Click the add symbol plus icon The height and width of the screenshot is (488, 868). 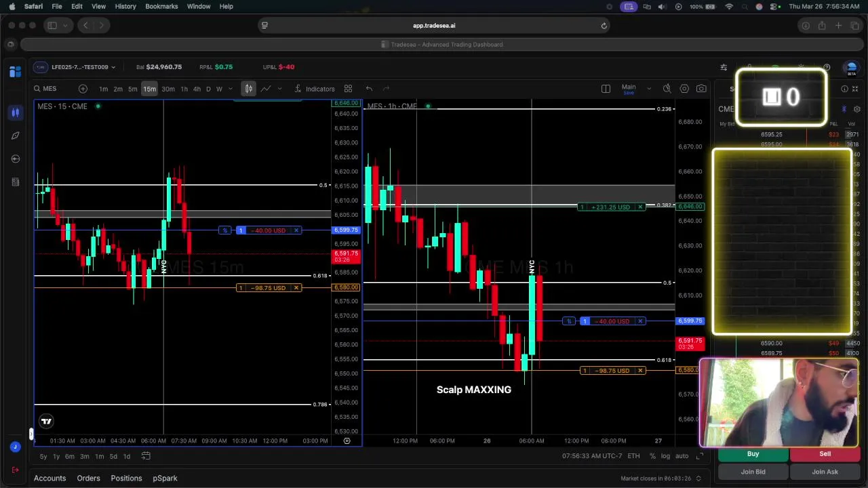[x=83, y=89]
